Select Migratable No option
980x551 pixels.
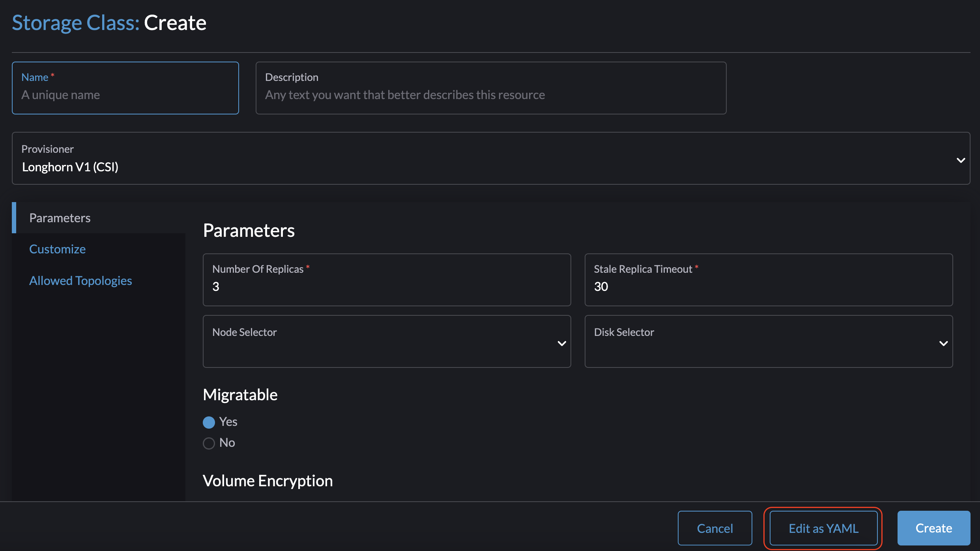(209, 442)
